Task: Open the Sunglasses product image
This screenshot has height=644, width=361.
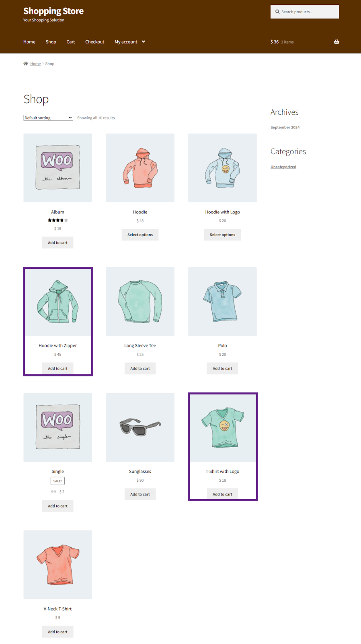Action: [140, 427]
